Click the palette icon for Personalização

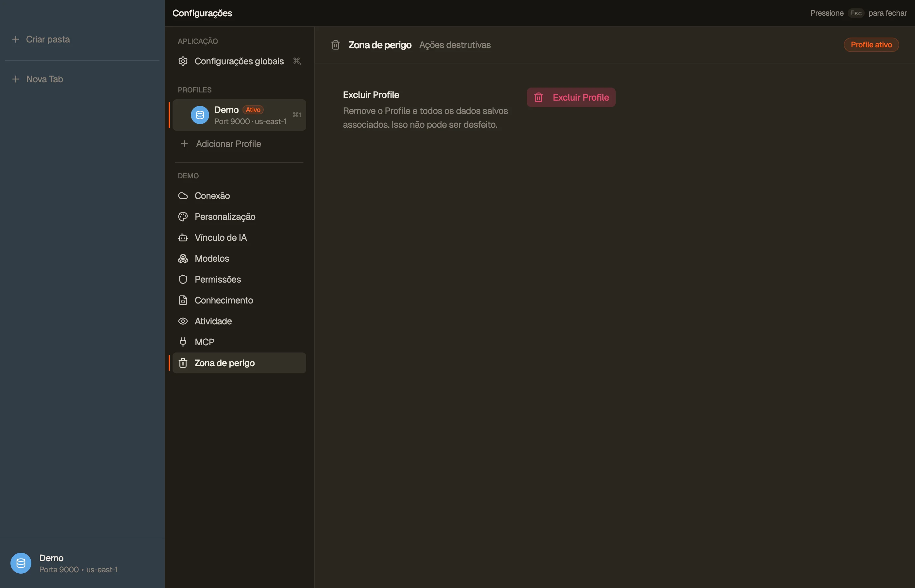(x=183, y=217)
